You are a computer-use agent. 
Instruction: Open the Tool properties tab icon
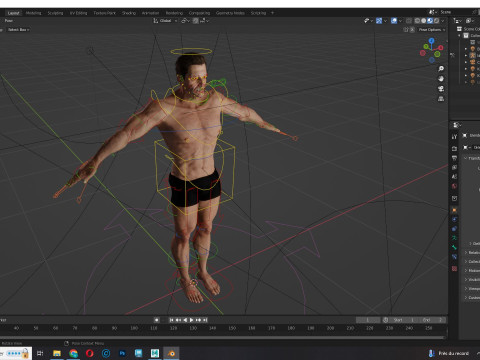tap(454, 137)
